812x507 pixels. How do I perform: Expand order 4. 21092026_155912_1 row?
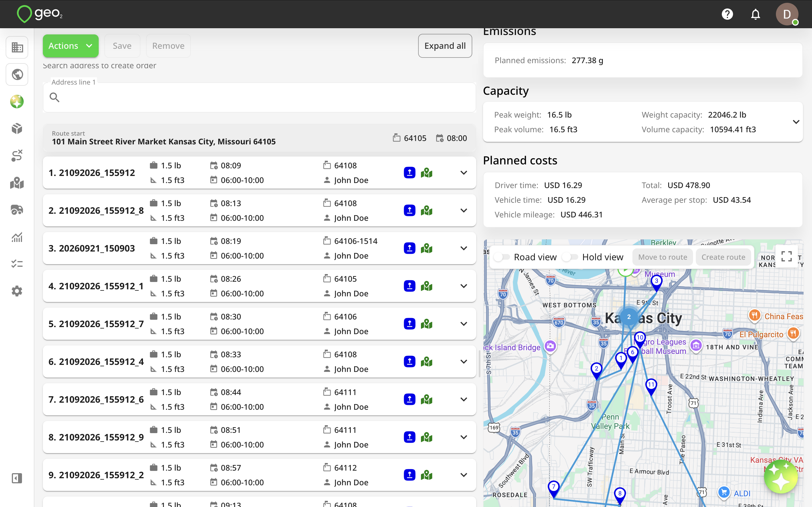coord(464,286)
